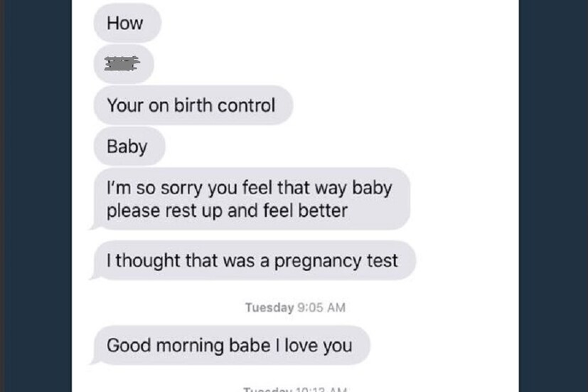Click the gray scribble redaction mark

click(x=122, y=63)
